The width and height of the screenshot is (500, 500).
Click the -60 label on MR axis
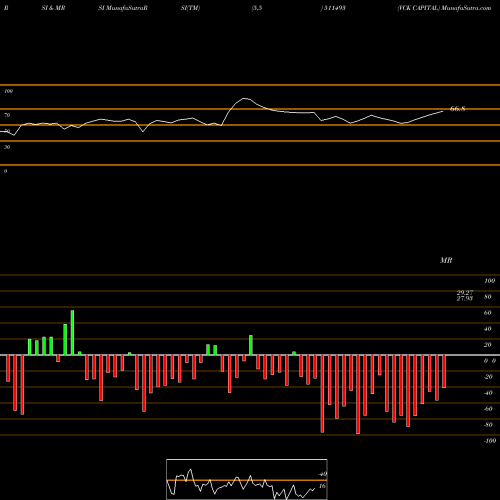click(488, 409)
